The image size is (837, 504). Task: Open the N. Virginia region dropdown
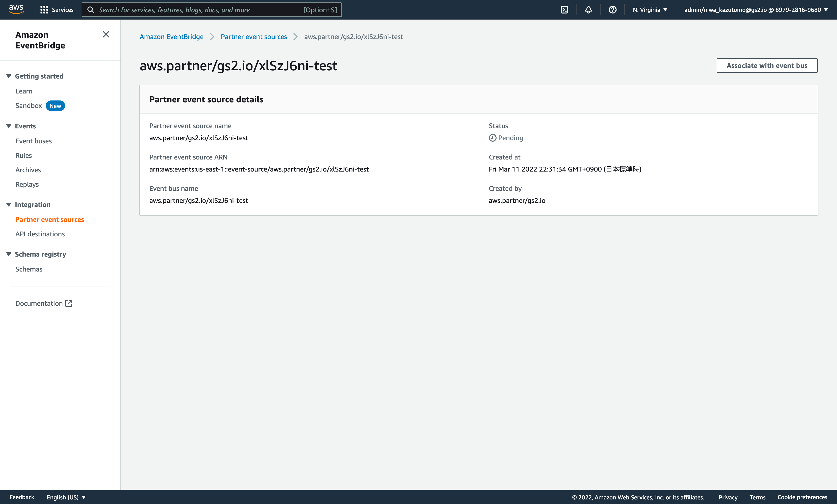coord(650,10)
